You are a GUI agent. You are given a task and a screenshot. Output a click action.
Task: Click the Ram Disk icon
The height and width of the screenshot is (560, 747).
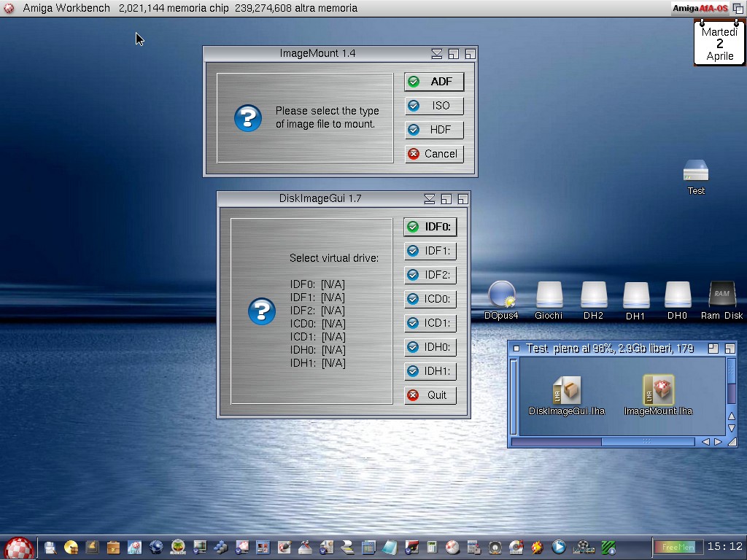tap(721, 295)
